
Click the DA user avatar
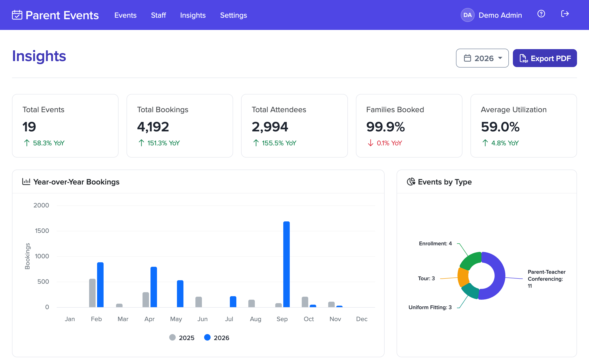coord(467,15)
